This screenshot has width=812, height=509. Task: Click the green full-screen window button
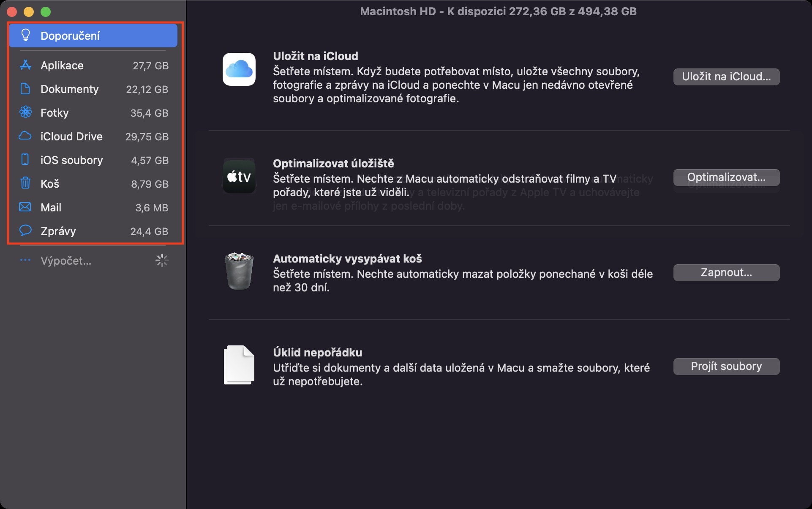tap(46, 12)
